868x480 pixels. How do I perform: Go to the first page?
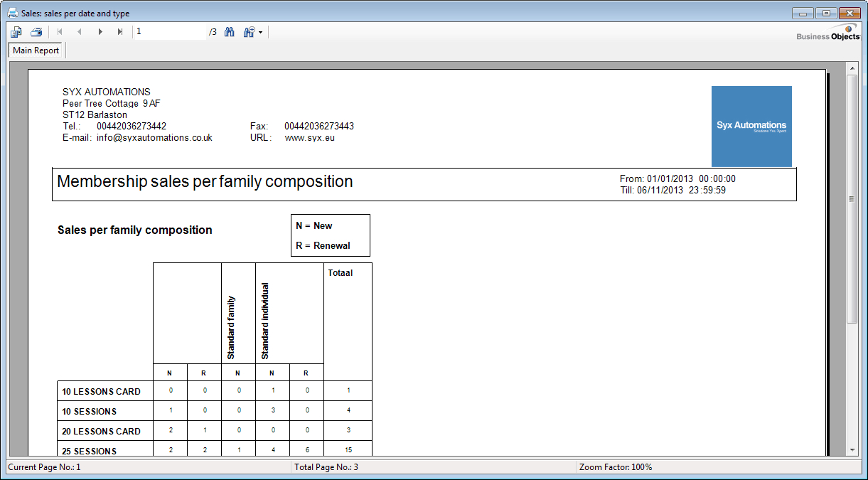coord(60,32)
